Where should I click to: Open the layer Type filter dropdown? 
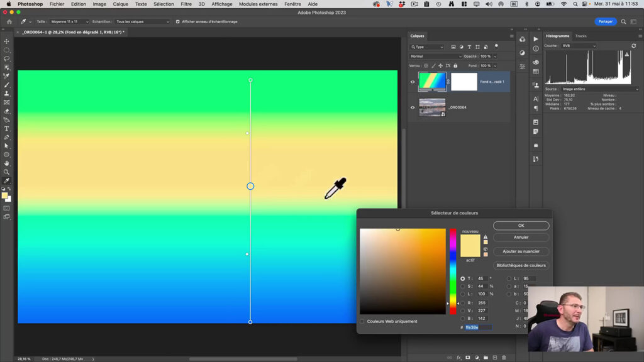pos(427,47)
